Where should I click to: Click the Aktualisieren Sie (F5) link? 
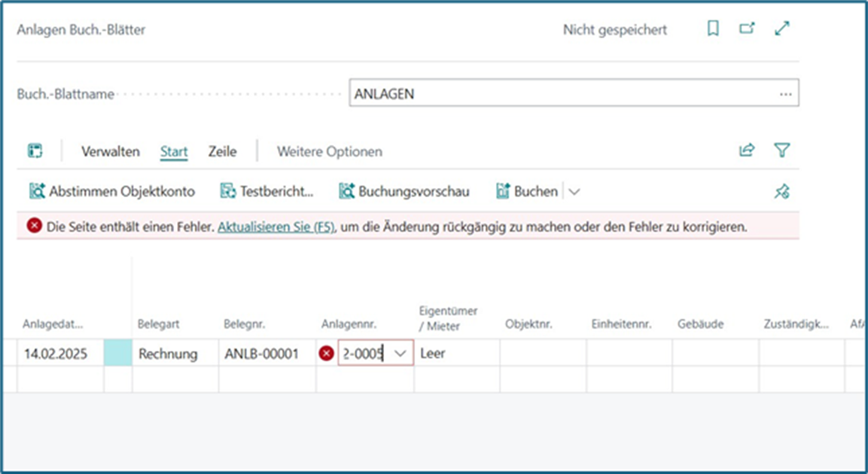pos(276,227)
